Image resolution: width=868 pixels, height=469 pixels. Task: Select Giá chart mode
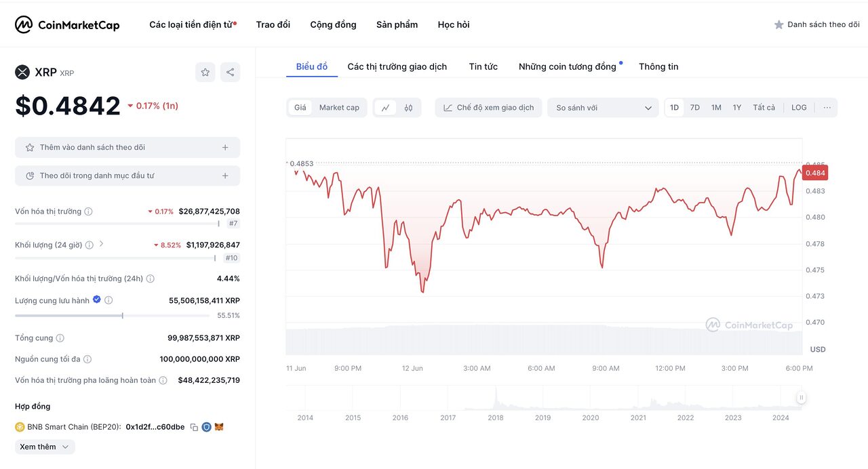click(x=300, y=108)
